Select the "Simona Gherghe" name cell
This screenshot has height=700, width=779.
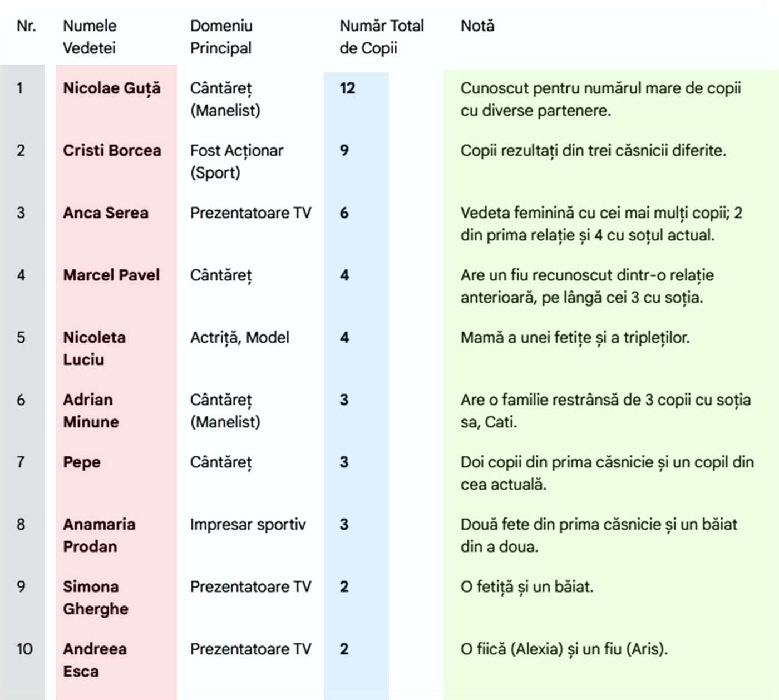point(95,598)
